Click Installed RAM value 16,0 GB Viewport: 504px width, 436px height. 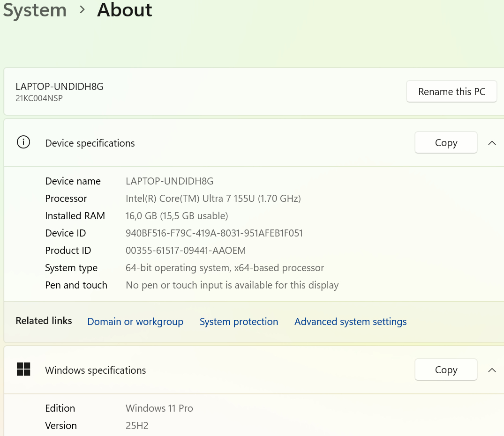tap(177, 216)
